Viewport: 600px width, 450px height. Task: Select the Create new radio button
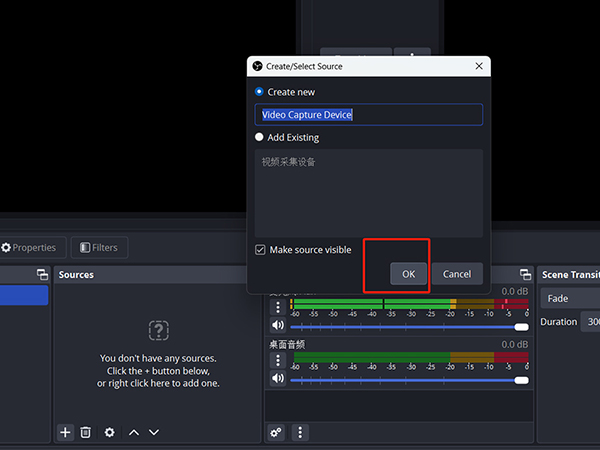260,92
